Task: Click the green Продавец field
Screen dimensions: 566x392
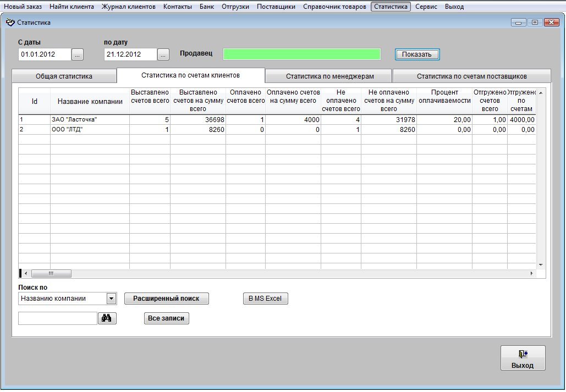Action: point(301,54)
